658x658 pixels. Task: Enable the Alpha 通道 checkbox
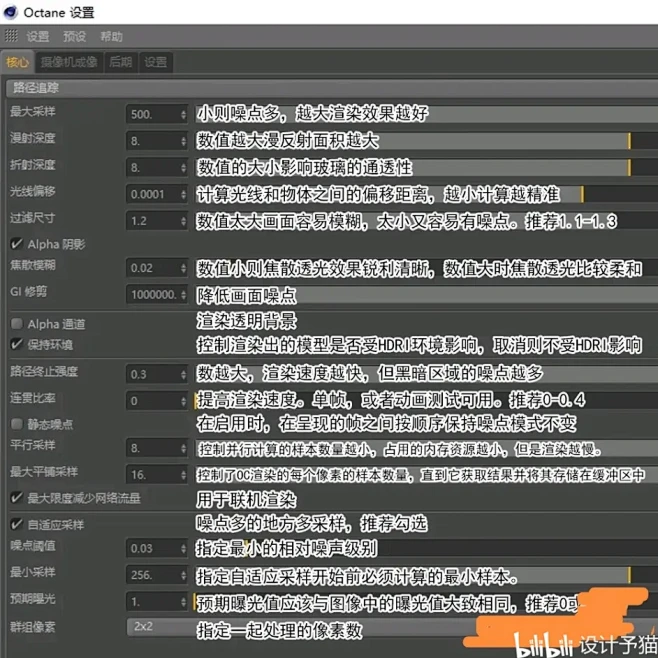15,324
